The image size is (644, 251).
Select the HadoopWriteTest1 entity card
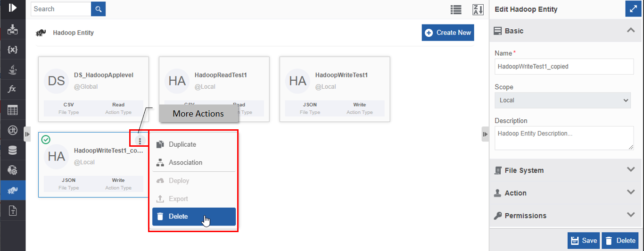[x=335, y=89]
